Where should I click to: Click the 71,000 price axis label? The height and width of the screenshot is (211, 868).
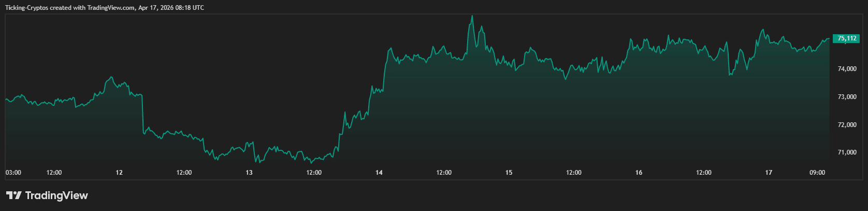tap(847, 152)
